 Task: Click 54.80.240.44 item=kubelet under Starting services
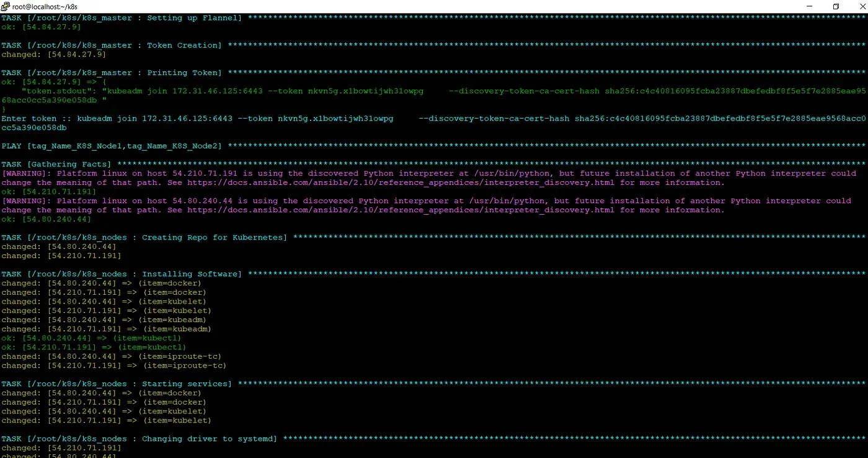[104, 411]
